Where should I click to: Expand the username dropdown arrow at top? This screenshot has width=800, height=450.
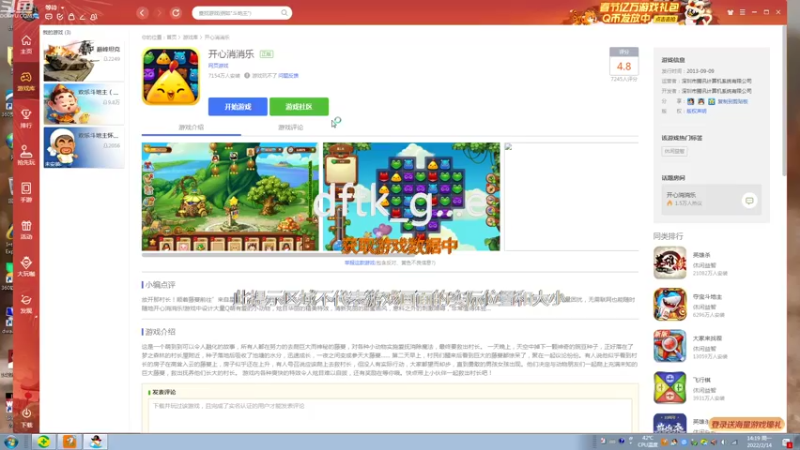click(63, 8)
